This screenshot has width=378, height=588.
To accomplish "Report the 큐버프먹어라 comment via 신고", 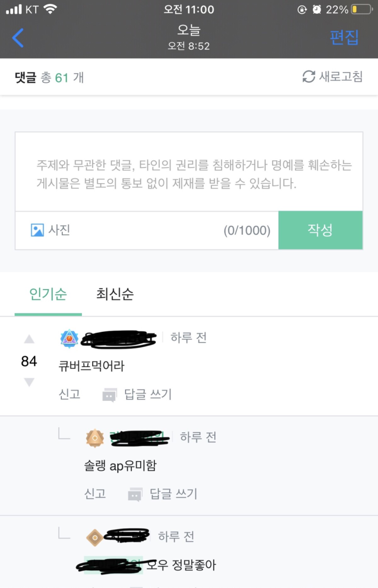I will point(70,394).
